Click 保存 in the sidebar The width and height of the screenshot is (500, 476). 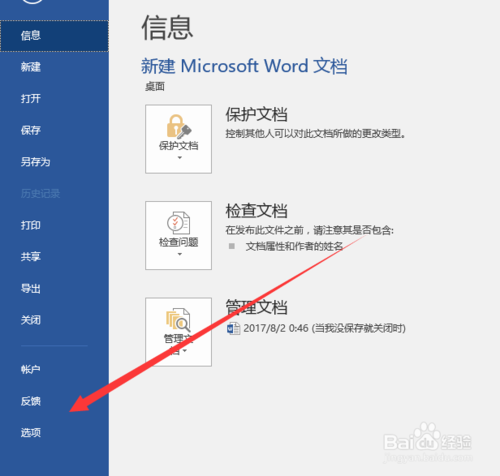coord(54,130)
